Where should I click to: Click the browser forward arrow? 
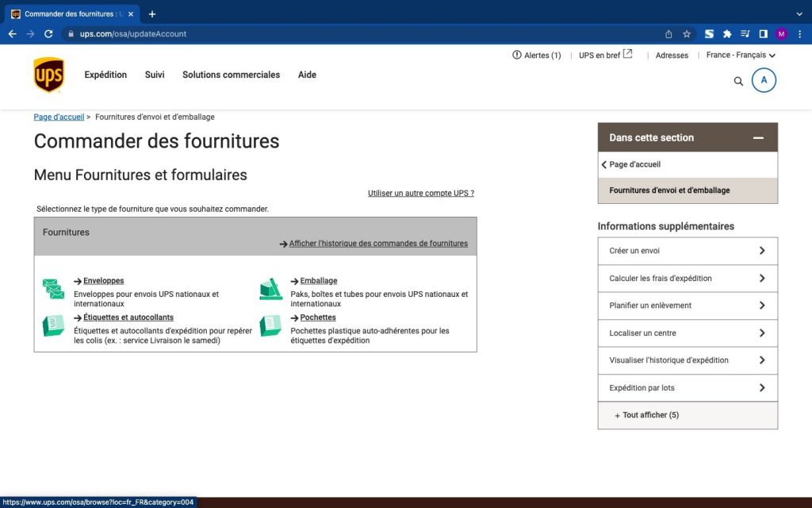(31, 33)
